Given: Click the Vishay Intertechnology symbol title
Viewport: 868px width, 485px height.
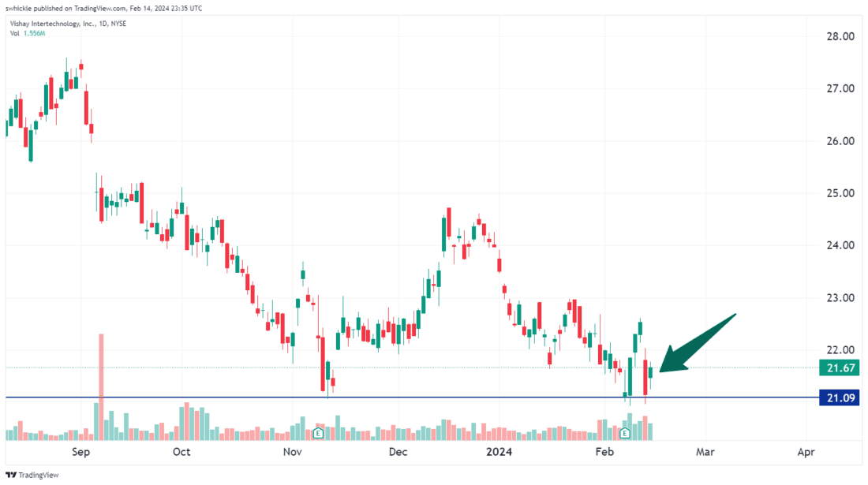Looking at the screenshot, I should [x=67, y=24].
